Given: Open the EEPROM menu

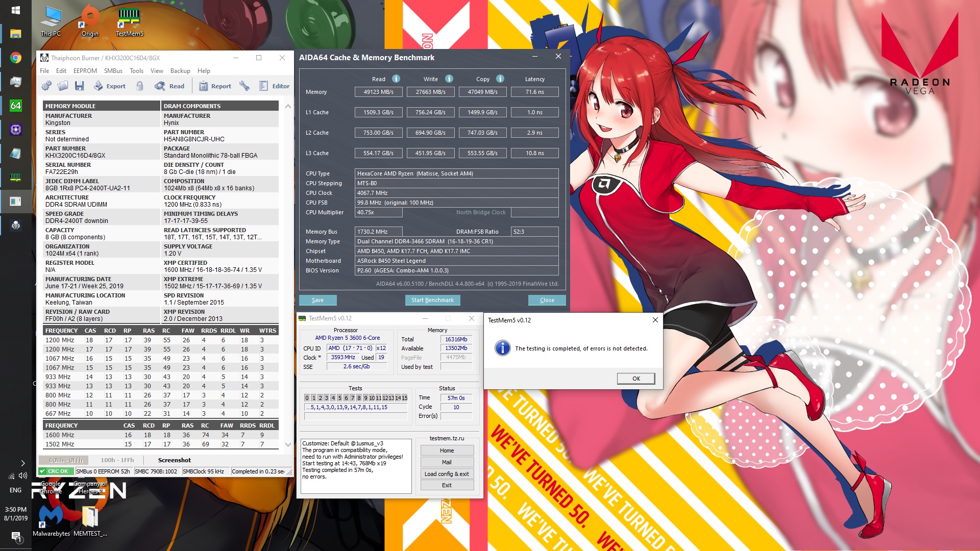Looking at the screenshot, I should point(85,71).
